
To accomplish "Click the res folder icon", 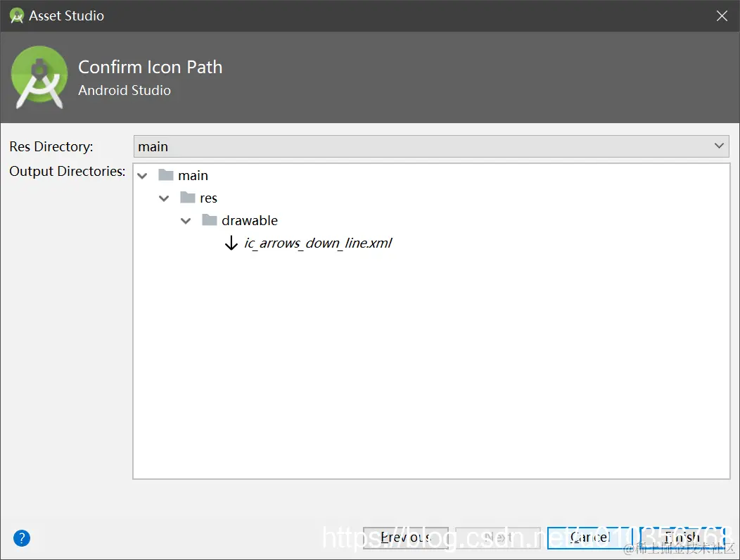I will click(187, 198).
